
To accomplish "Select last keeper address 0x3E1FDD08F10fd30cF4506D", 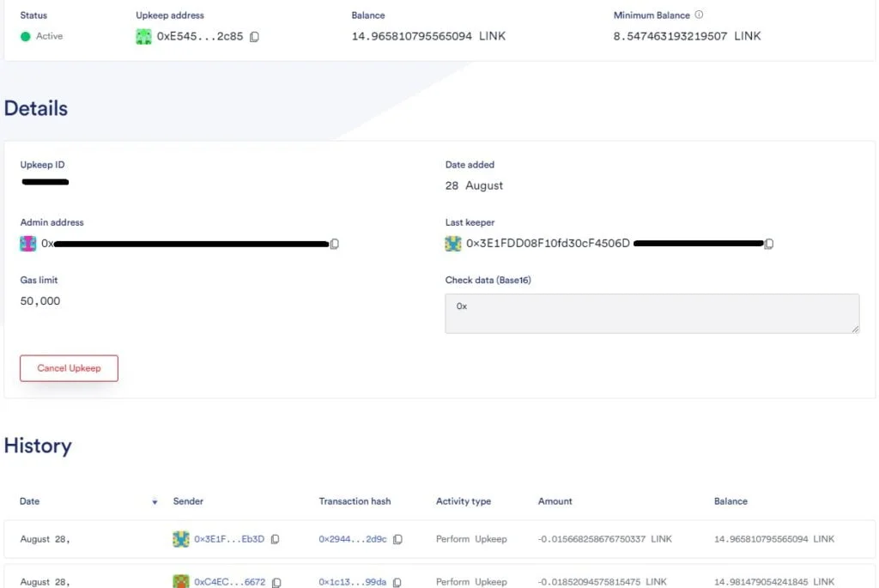I will pyautogui.click(x=549, y=243).
